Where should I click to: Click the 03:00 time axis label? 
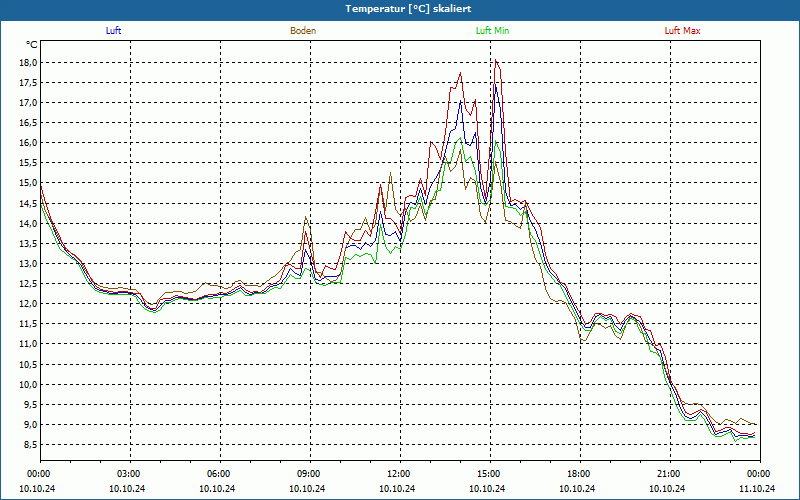click(130, 474)
